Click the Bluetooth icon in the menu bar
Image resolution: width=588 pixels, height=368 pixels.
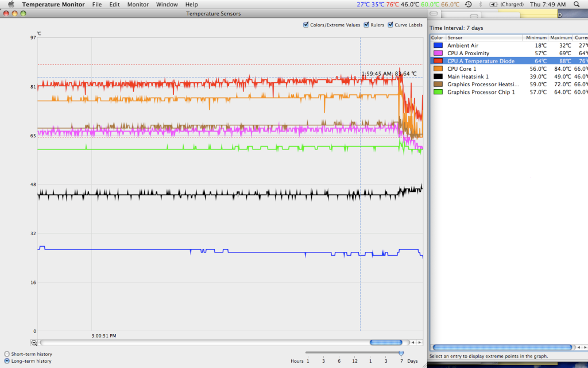click(481, 4)
